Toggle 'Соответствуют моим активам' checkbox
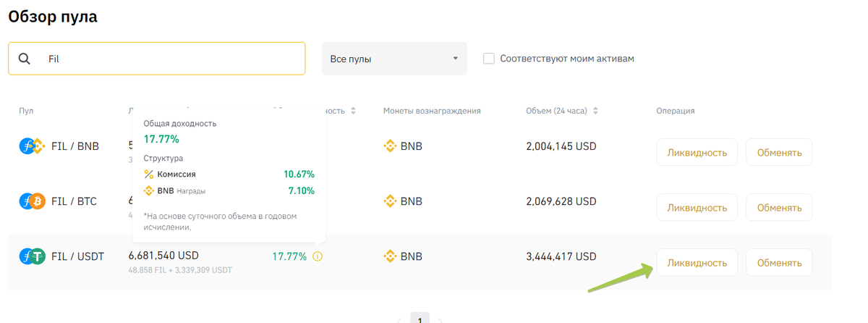The image size is (868, 323). (x=489, y=59)
